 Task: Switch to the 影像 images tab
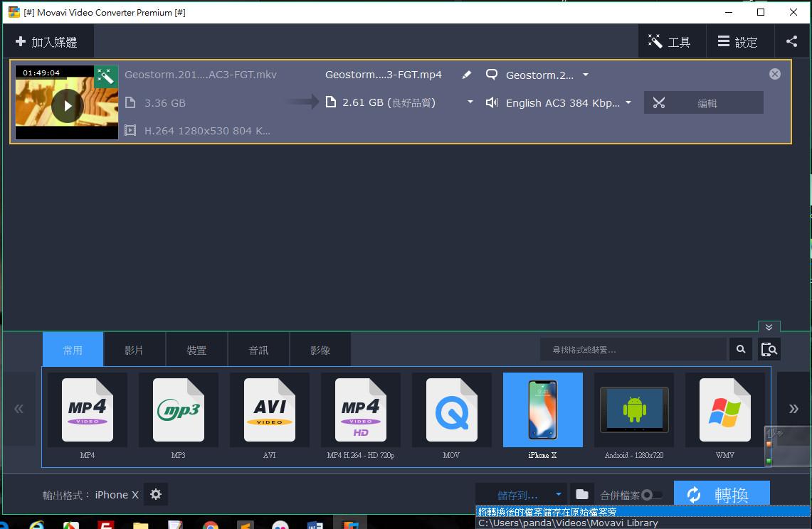click(x=320, y=350)
